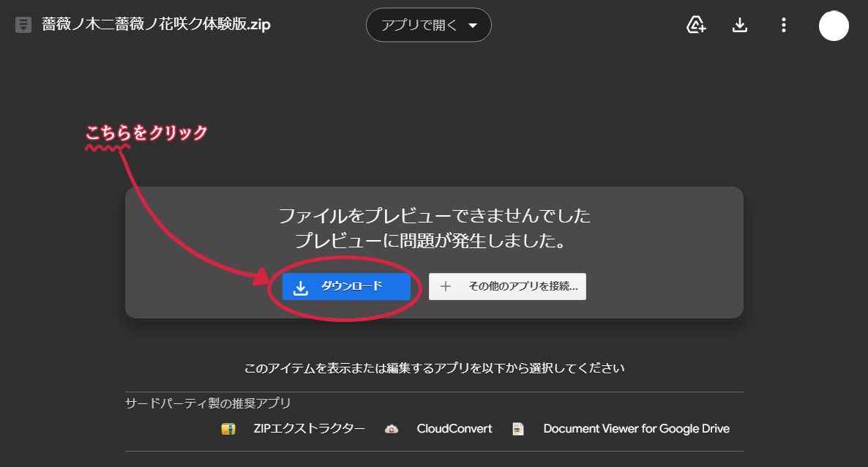
Task: Open the three-dot more actions menu
Action: click(x=784, y=26)
